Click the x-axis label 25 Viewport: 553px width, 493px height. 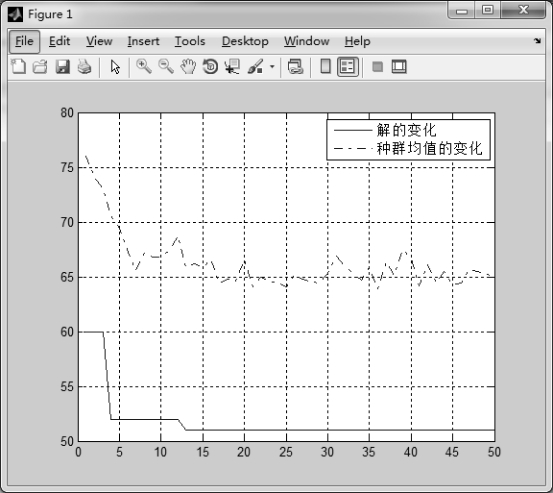[x=286, y=452]
